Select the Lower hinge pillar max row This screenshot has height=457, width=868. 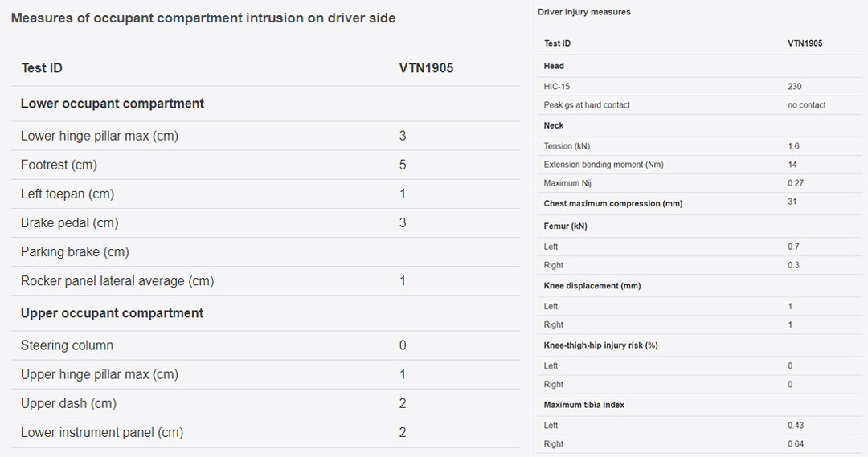coord(100,136)
